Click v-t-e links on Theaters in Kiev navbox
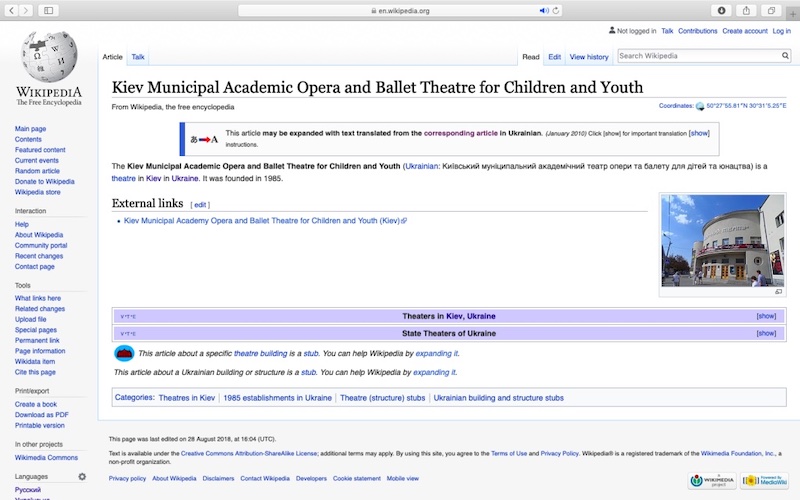 [x=128, y=316]
